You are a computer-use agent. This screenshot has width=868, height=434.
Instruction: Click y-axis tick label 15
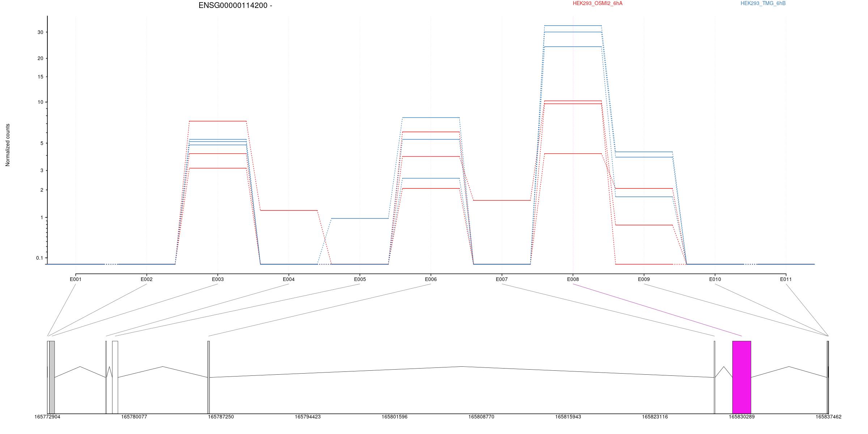(x=40, y=77)
